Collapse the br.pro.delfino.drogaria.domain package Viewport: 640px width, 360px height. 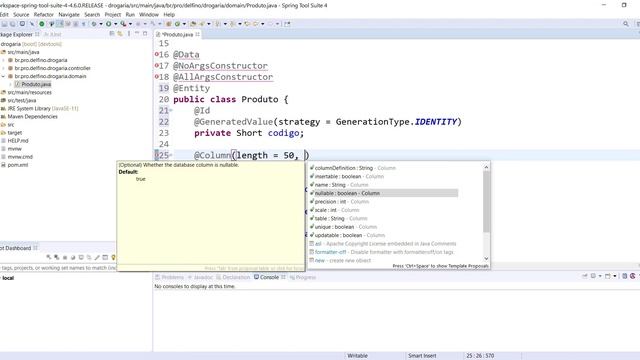[4, 76]
